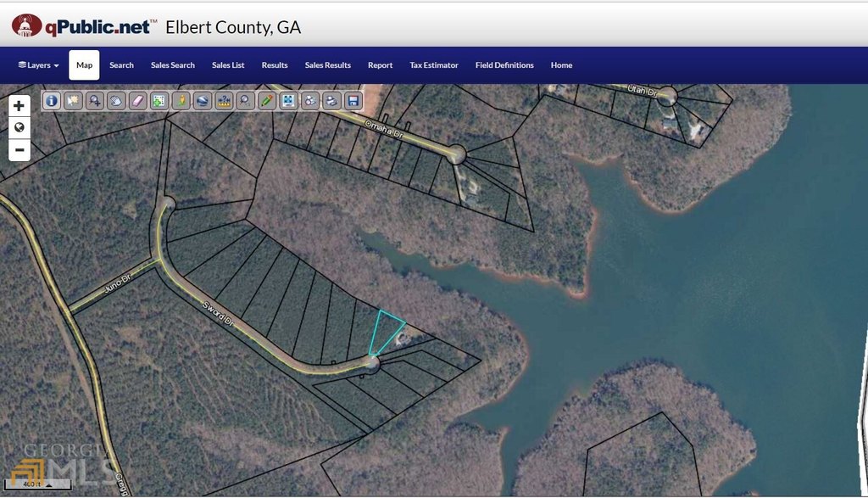Screen dimensions: 868x498
Task: Select the green pencil draw tool
Action: tap(267, 101)
